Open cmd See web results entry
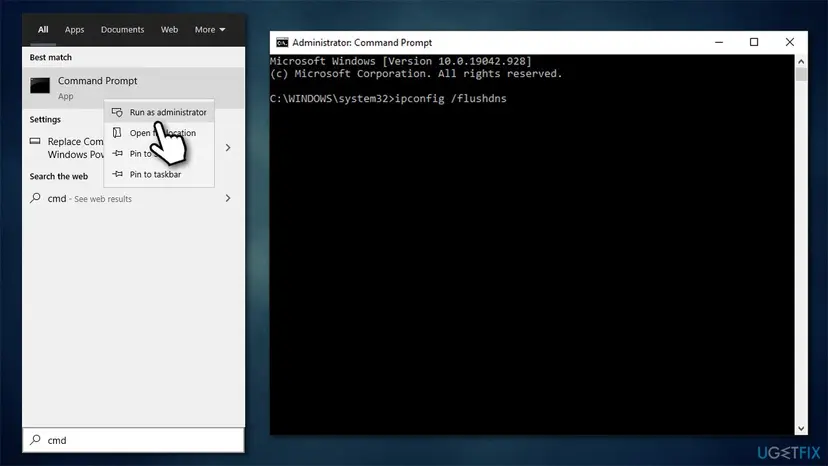Image resolution: width=828 pixels, height=466 pixels. pyautogui.click(x=133, y=199)
